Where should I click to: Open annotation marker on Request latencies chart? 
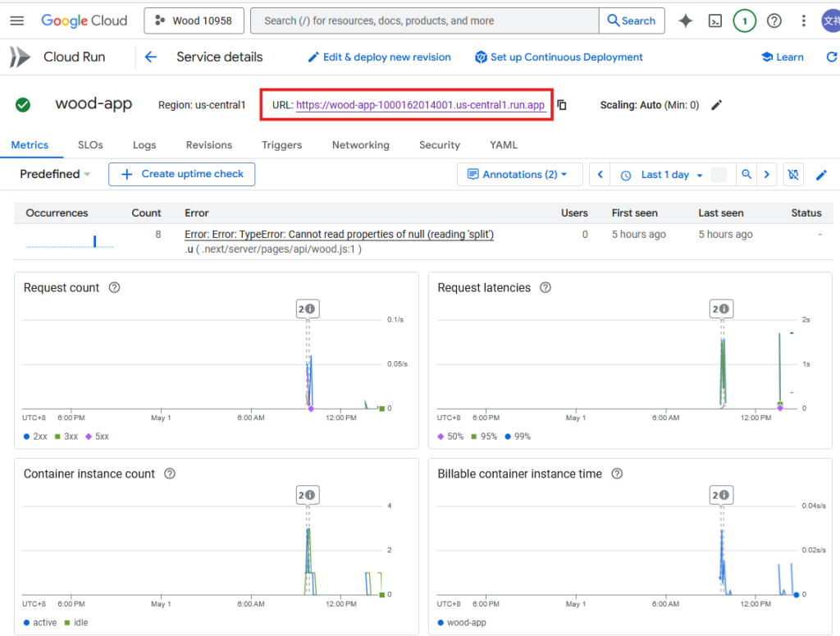721,309
